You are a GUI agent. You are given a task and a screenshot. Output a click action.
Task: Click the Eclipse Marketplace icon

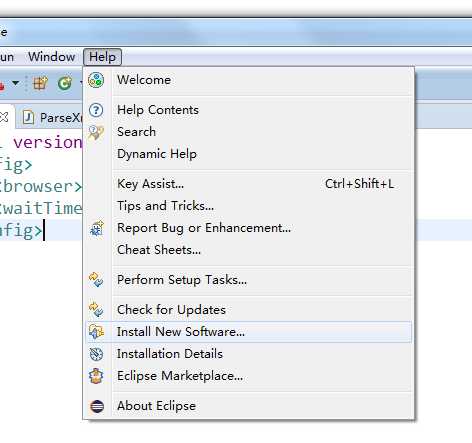(96, 376)
